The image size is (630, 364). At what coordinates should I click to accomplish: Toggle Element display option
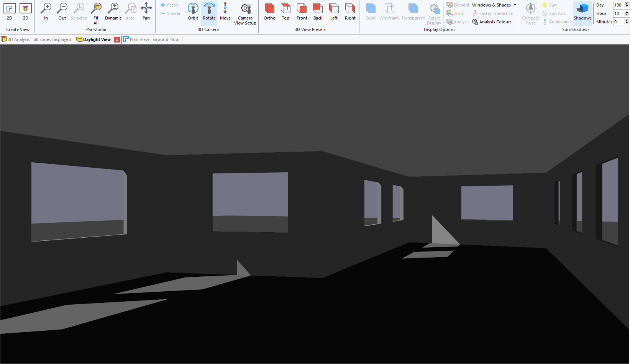click(x=458, y=5)
